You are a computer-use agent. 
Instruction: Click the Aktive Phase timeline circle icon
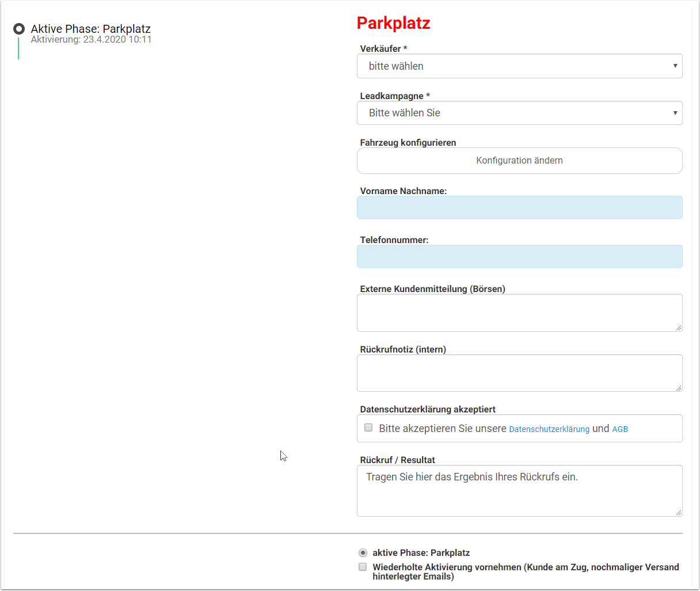[19, 29]
